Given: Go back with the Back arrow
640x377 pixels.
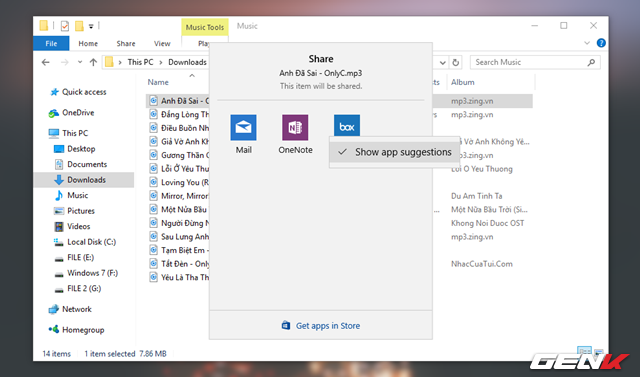Looking at the screenshot, I should tap(45, 62).
